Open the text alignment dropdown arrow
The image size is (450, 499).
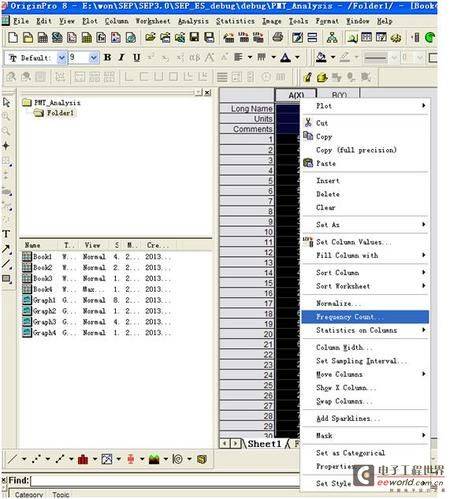click(x=249, y=57)
